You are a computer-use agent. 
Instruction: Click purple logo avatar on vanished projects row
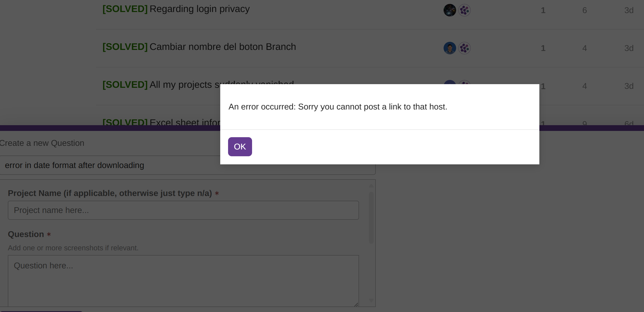[x=464, y=83]
